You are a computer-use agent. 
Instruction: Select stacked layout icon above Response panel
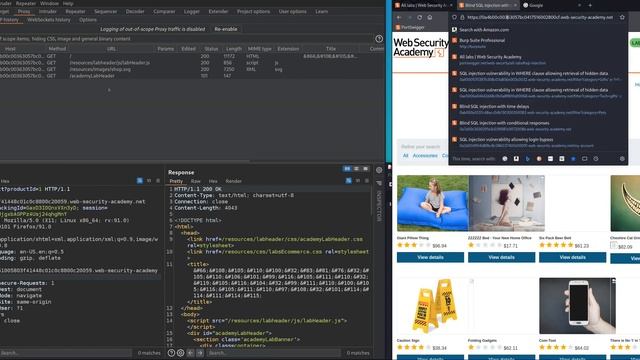click(356, 169)
